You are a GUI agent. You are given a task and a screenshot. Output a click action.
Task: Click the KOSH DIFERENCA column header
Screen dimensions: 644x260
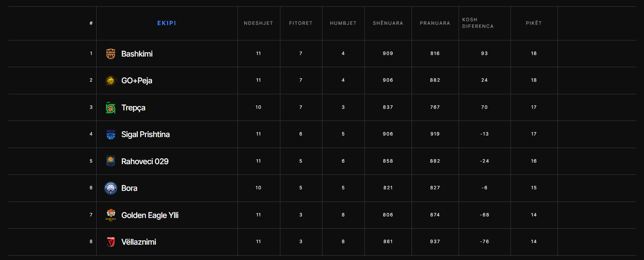coord(478,23)
